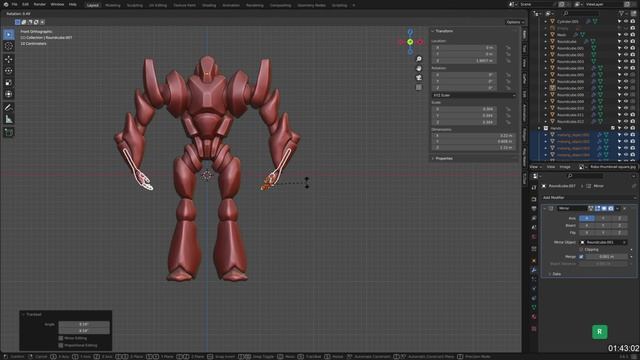The width and height of the screenshot is (640, 360).
Task: Open the World properties tab
Action: pos(534,237)
